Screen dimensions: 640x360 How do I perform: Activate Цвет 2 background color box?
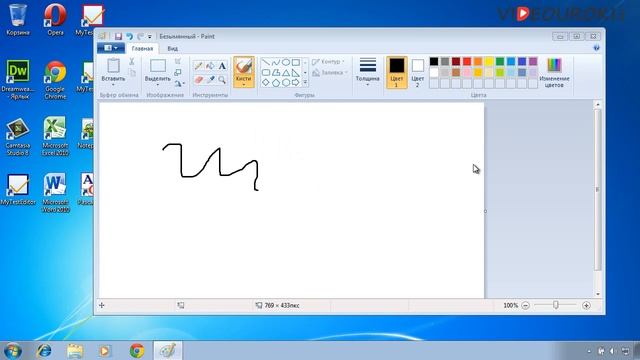coord(418,73)
